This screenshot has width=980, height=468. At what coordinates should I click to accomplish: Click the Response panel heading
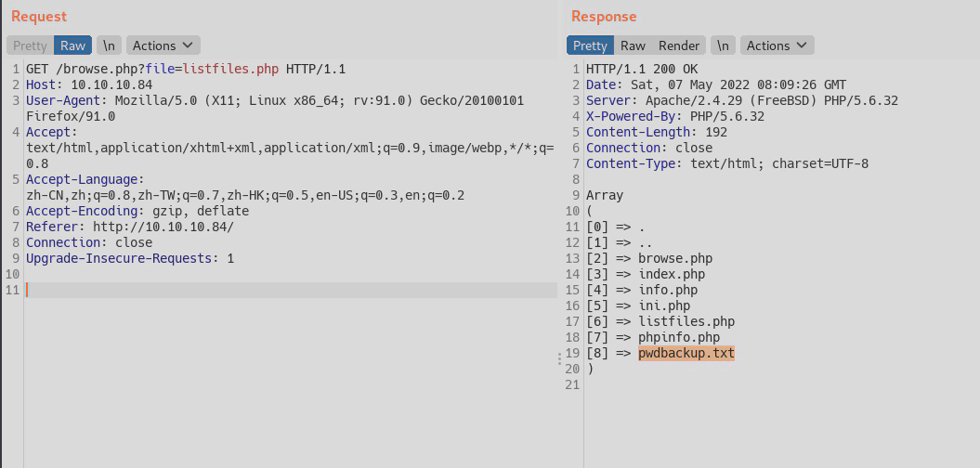pyautogui.click(x=604, y=17)
